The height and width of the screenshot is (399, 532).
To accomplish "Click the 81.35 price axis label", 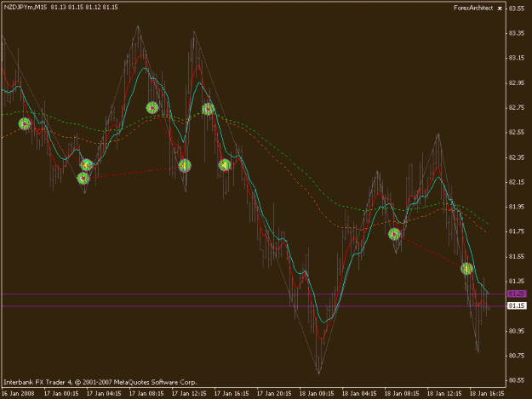I will (x=517, y=282).
